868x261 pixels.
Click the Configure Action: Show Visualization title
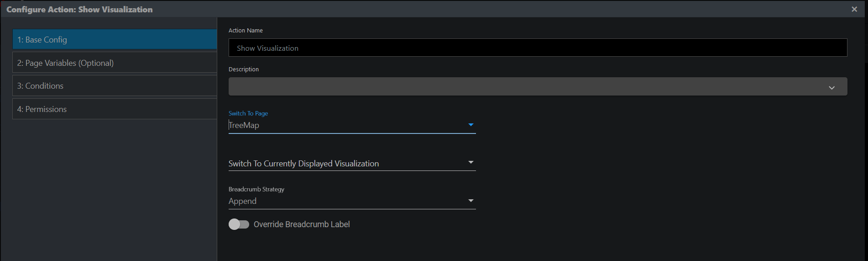[79, 10]
